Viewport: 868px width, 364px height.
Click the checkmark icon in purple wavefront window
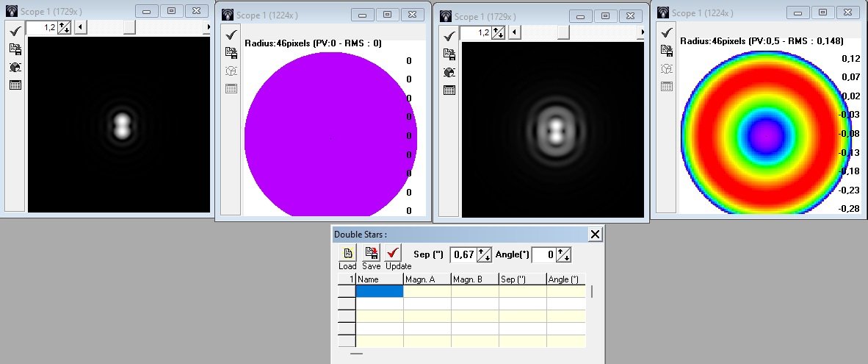tap(231, 35)
